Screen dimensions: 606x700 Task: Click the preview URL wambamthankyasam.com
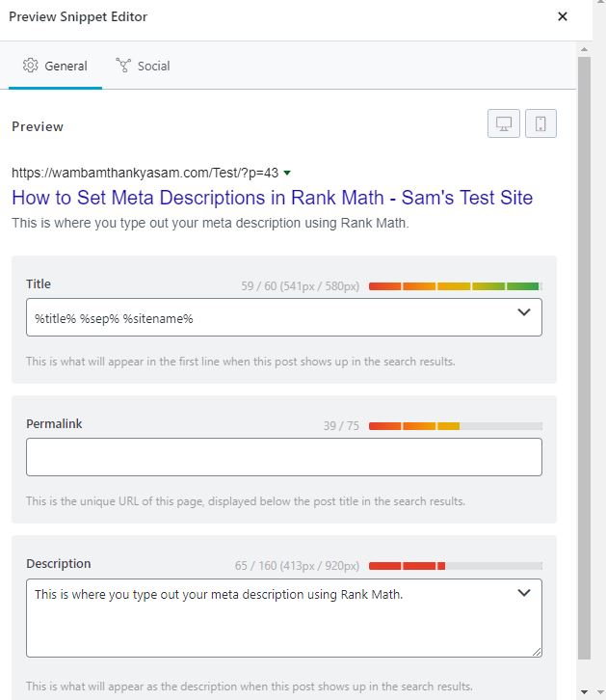(x=145, y=173)
